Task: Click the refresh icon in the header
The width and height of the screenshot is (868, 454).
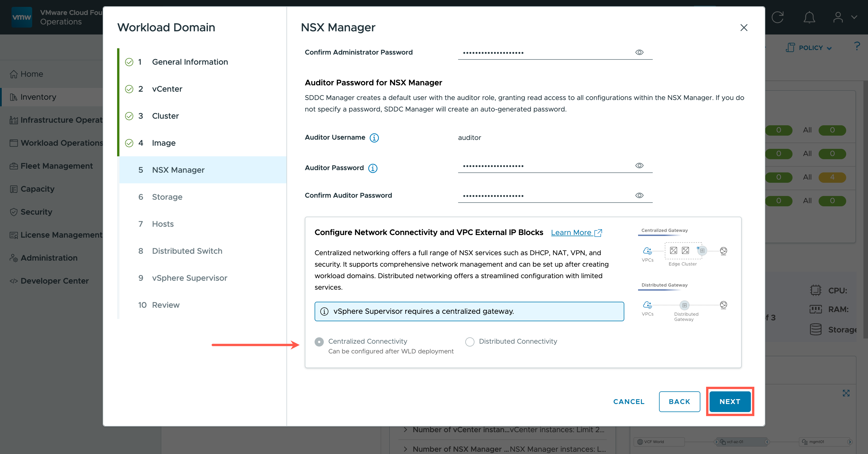Action: click(x=778, y=17)
